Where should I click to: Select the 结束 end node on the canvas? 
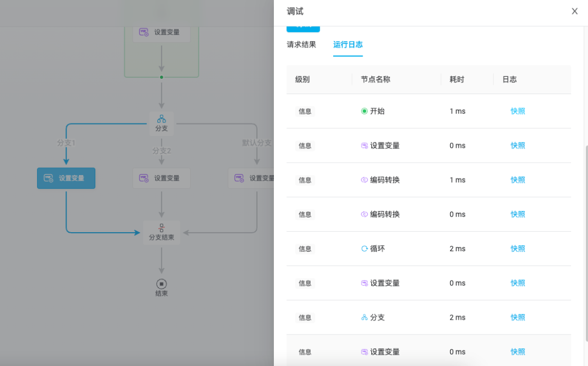pos(162,288)
